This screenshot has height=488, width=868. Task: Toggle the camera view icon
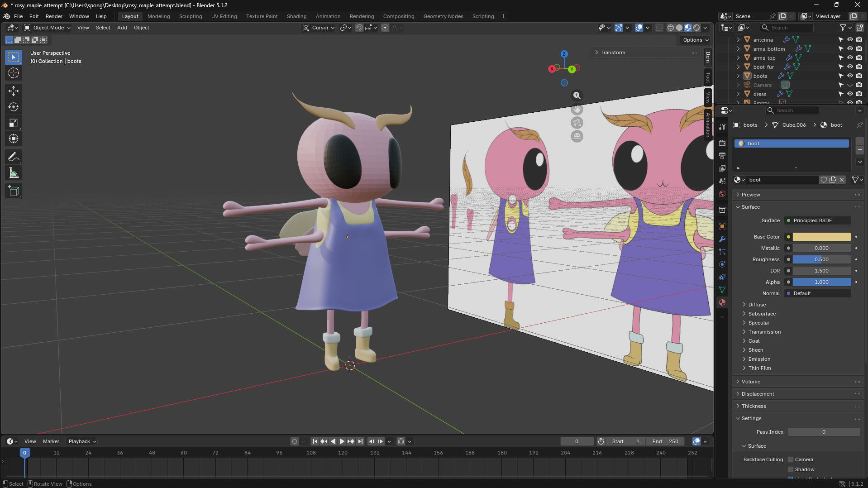tap(577, 123)
